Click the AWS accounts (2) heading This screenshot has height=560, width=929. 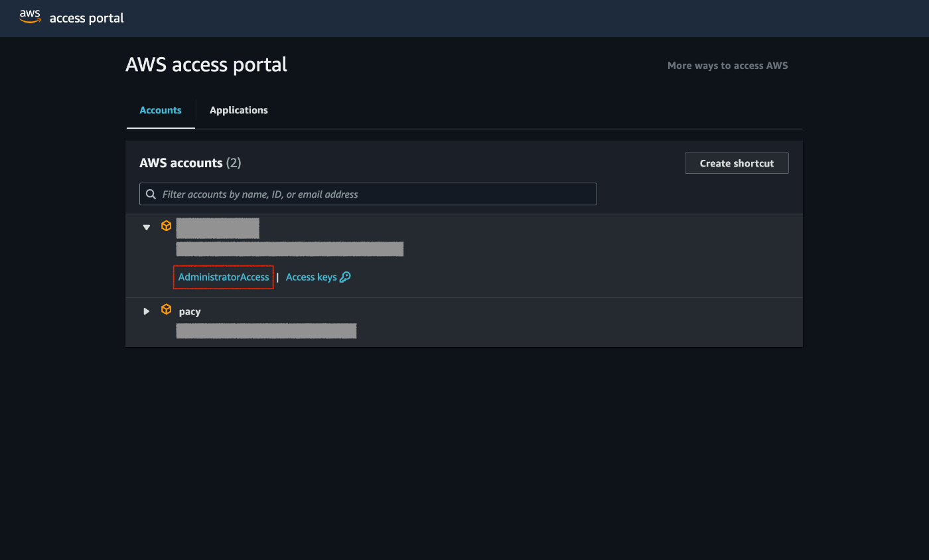[x=190, y=163]
